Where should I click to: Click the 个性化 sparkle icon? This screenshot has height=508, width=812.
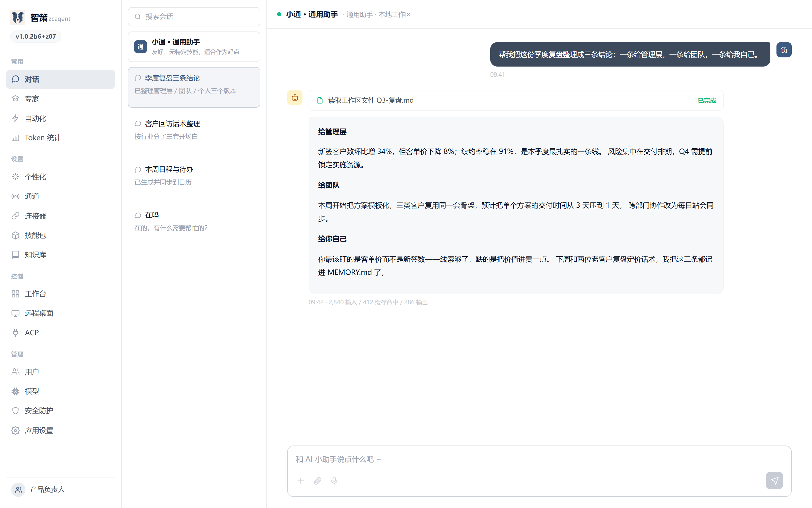click(x=15, y=177)
